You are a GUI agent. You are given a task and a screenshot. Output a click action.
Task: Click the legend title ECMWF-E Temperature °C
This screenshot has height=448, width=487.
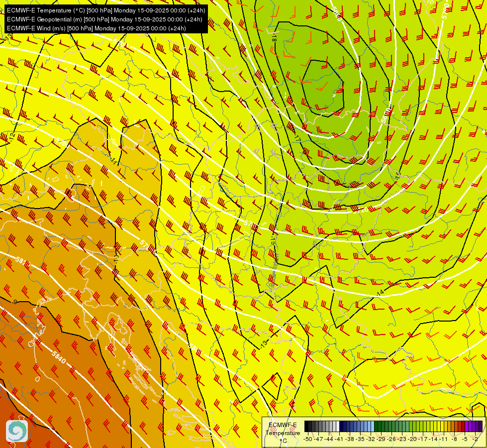click(283, 433)
